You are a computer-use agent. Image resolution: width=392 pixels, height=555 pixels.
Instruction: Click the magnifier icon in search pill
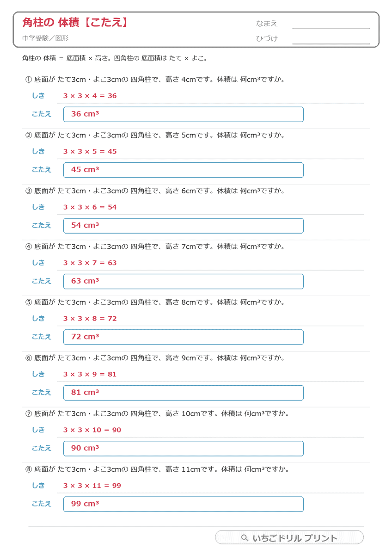[245, 538]
